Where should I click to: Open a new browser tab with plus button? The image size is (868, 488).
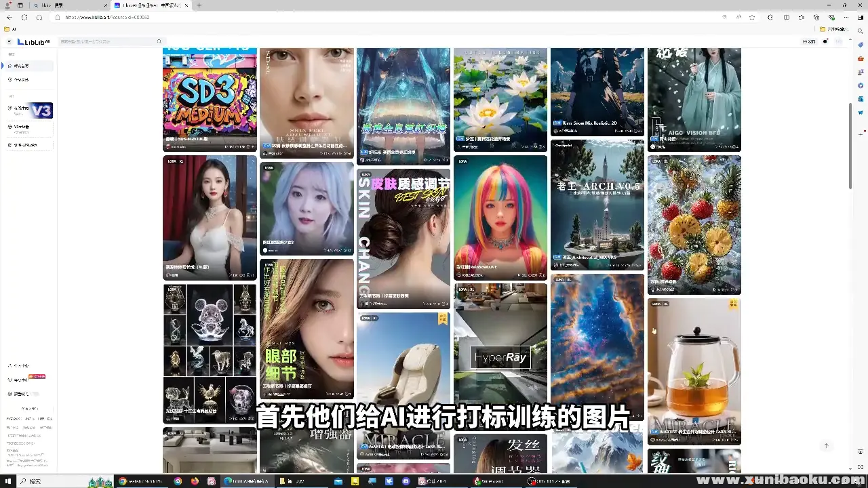[199, 5]
